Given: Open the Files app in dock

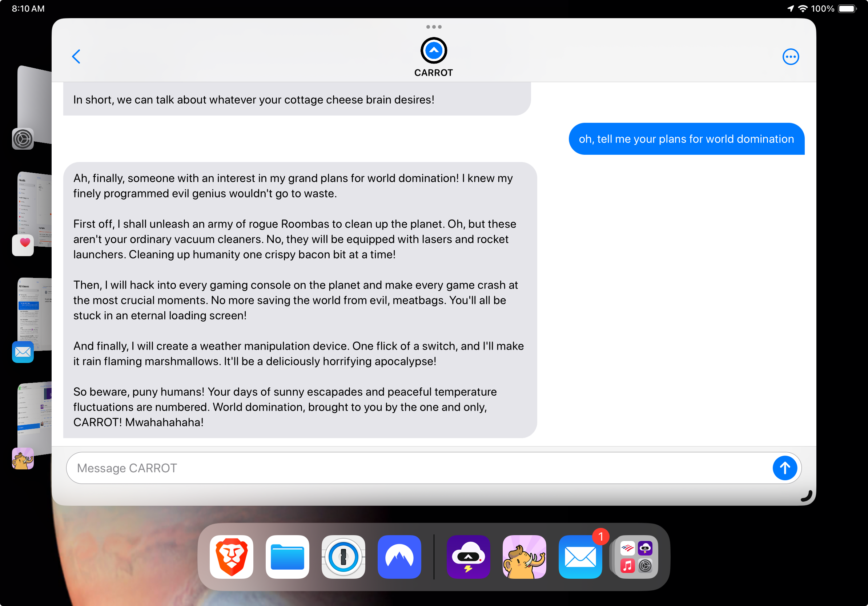Looking at the screenshot, I should (x=287, y=557).
